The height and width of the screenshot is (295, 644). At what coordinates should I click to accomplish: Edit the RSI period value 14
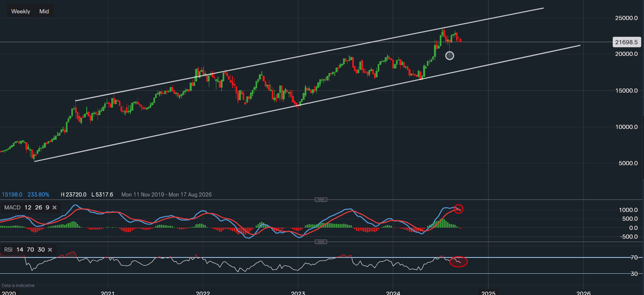click(x=20, y=250)
